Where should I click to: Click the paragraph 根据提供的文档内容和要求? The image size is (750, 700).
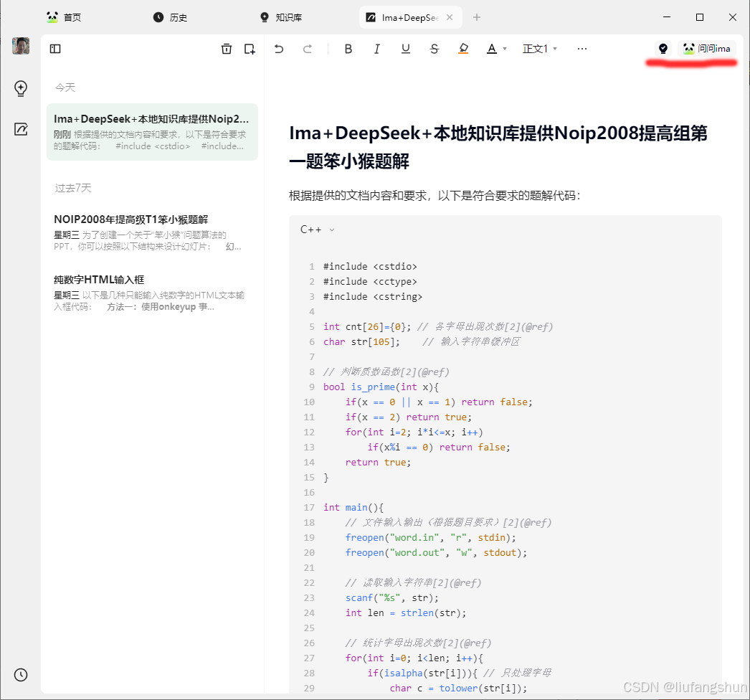435,196
